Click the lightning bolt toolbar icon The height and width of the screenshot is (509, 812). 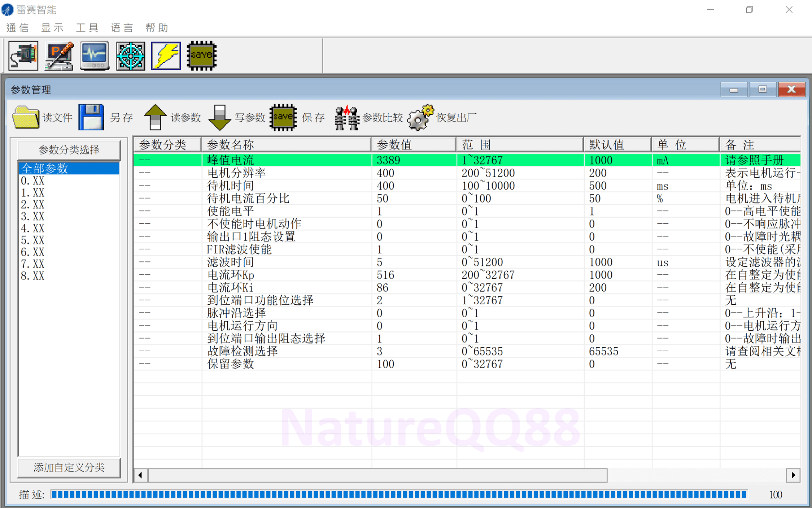[166, 56]
